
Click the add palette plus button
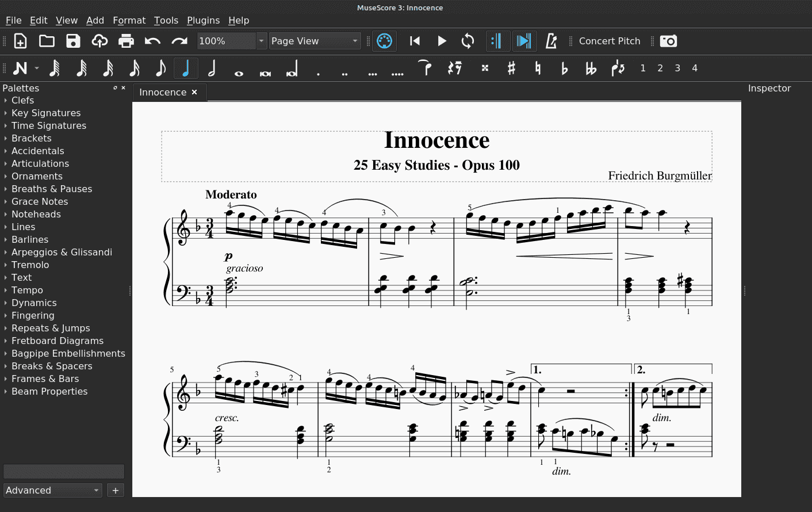point(116,490)
